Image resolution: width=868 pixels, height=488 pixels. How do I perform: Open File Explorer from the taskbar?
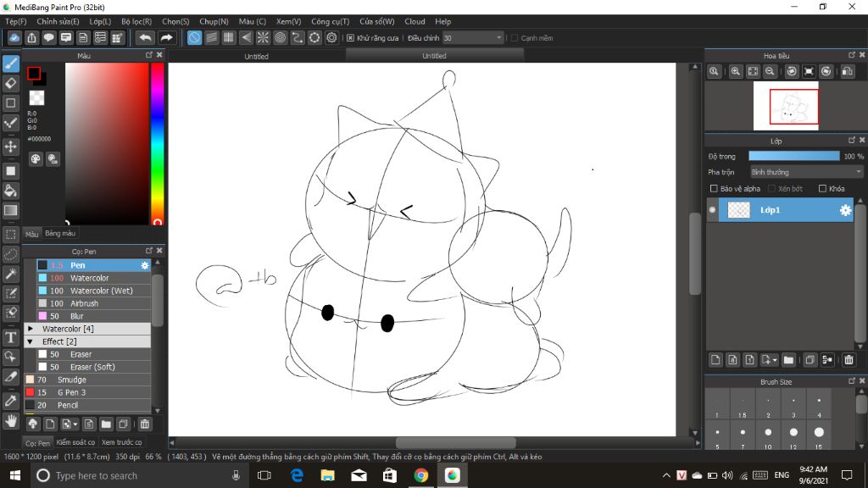coord(328,475)
